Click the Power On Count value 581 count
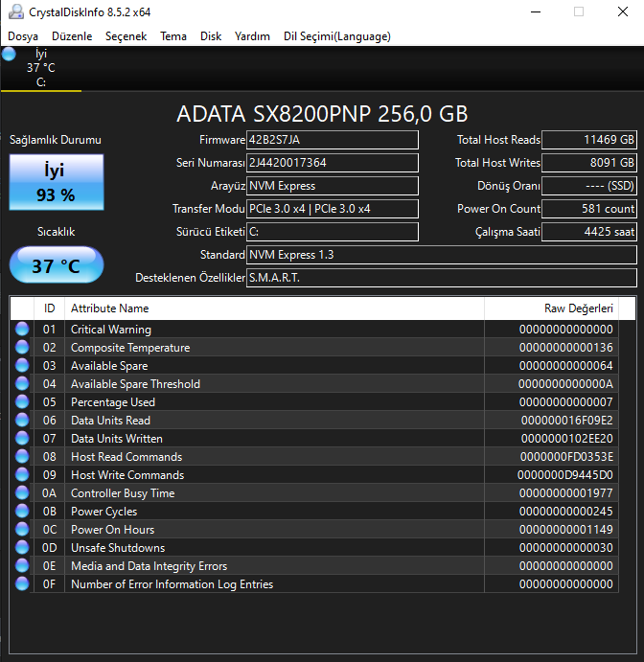This screenshot has height=662, width=644. point(589,209)
